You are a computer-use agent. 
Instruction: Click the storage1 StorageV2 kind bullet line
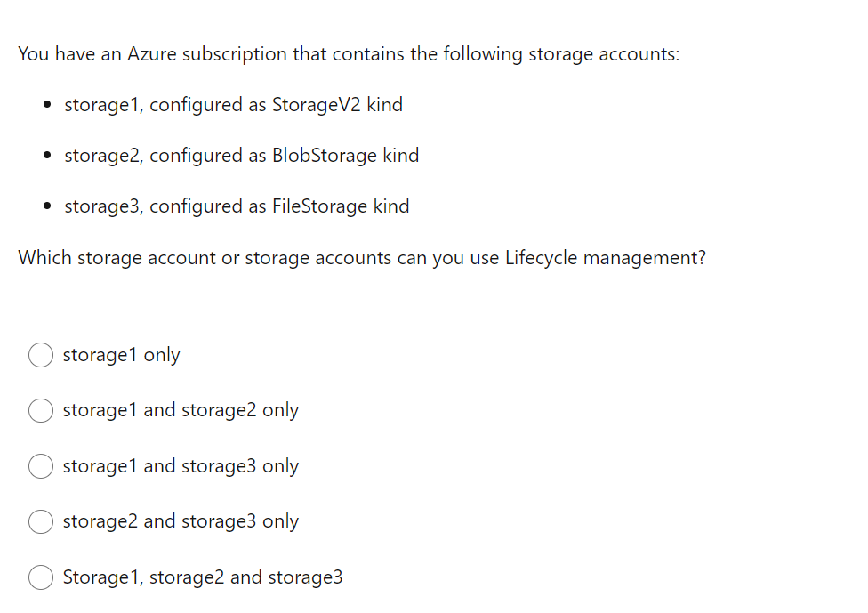pos(234,105)
